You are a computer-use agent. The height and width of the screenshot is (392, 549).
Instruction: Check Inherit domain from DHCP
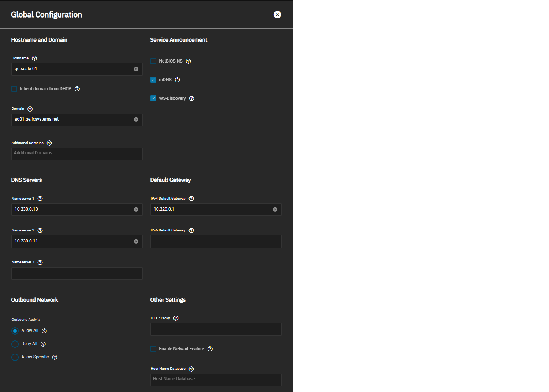pos(14,89)
